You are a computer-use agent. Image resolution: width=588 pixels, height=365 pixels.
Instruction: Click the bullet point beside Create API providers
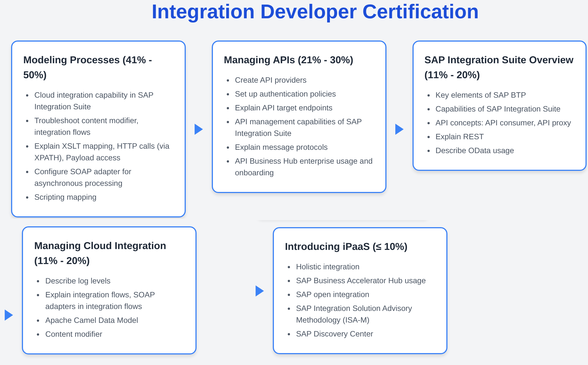pos(228,80)
